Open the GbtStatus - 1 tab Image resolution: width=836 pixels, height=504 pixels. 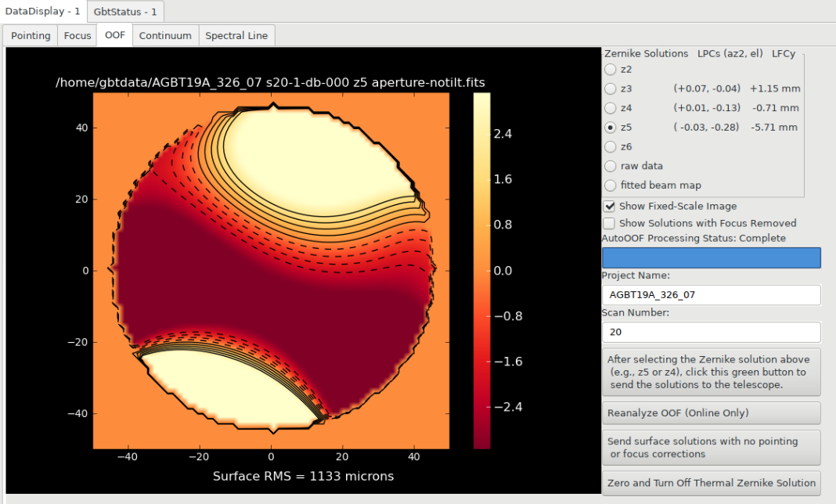tap(125, 12)
